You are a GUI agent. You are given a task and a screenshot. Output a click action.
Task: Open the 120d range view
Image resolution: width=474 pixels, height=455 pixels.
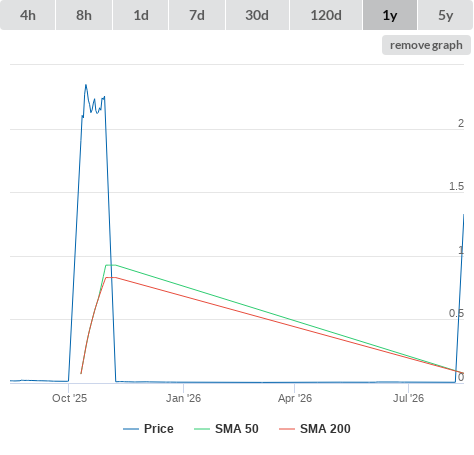(326, 15)
